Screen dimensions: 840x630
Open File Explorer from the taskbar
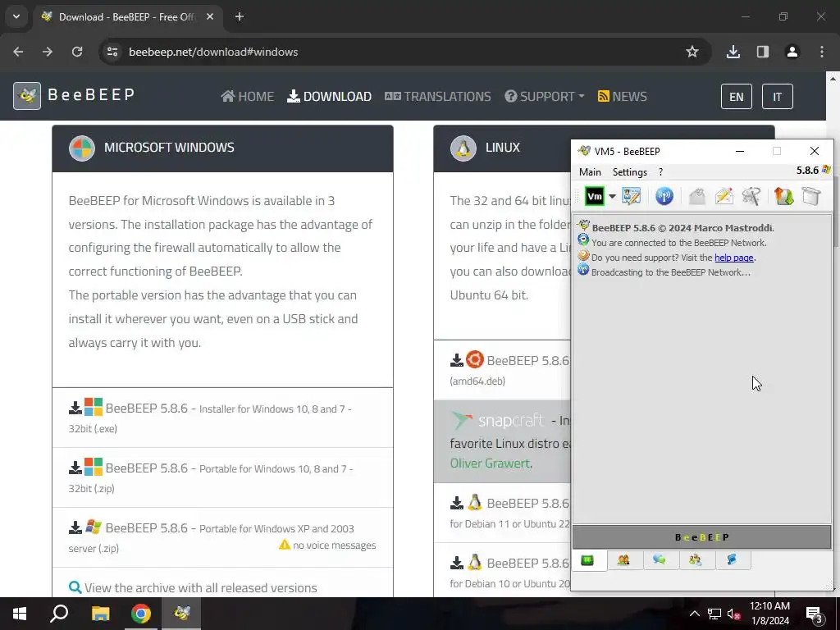point(100,614)
